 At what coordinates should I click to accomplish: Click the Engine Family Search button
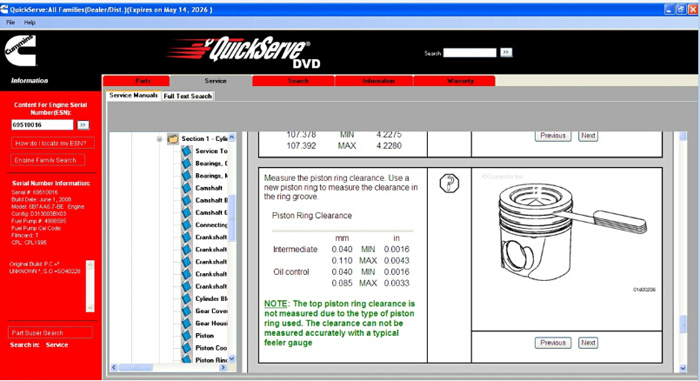click(x=48, y=160)
